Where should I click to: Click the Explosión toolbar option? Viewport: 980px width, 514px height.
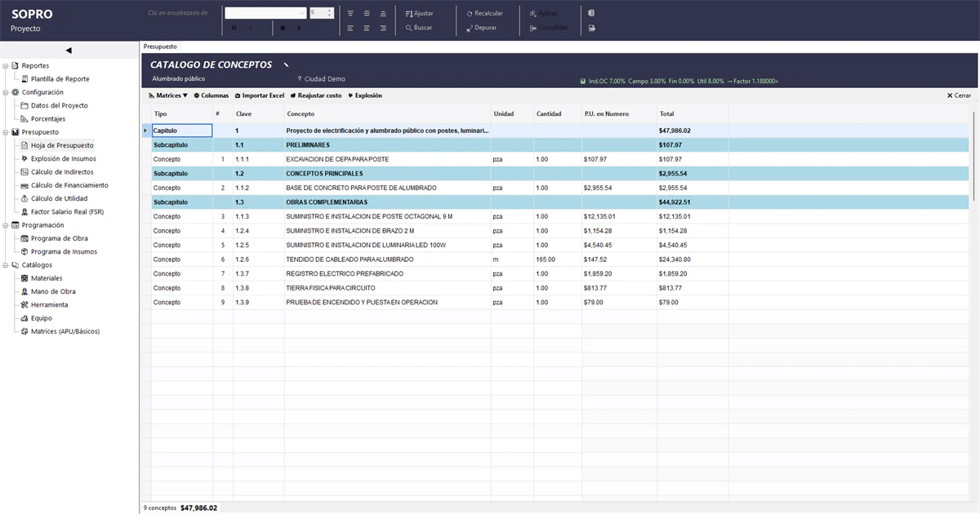tap(364, 95)
